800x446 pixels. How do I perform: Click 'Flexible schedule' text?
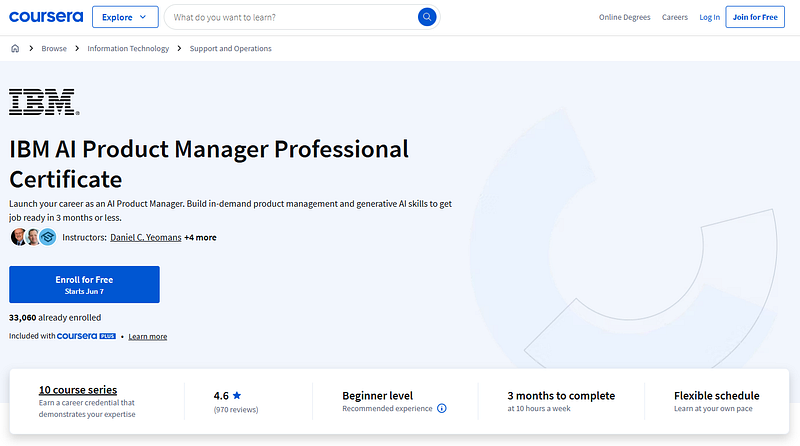pyautogui.click(x=716, y=395)
